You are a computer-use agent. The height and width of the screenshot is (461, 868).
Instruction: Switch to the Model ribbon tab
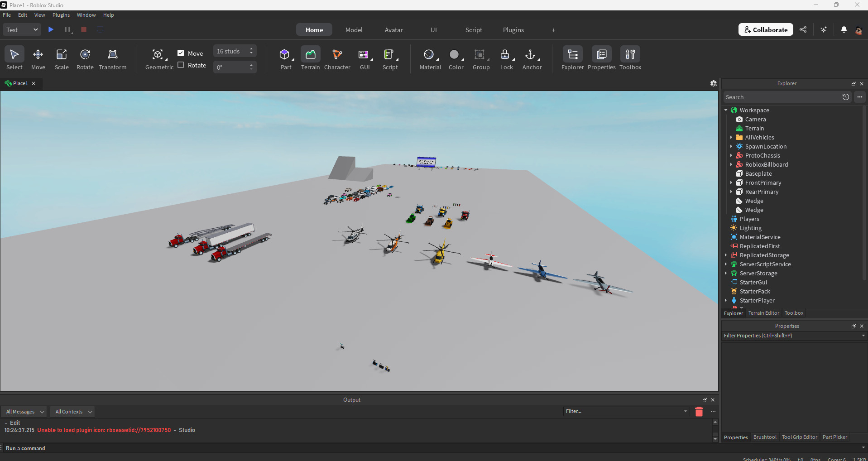(354, 29)
